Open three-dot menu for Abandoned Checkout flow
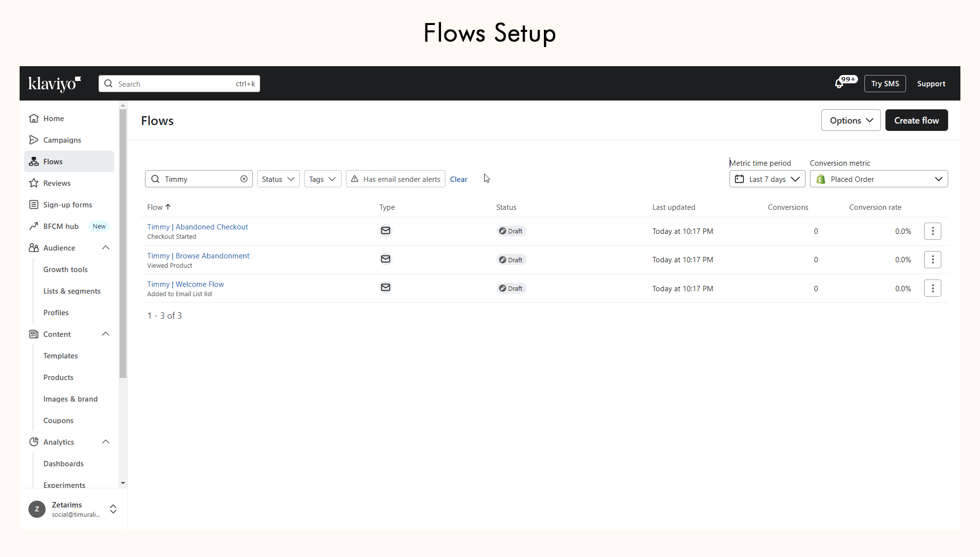Screen dimensions: 980x557 tap(932, 231)
